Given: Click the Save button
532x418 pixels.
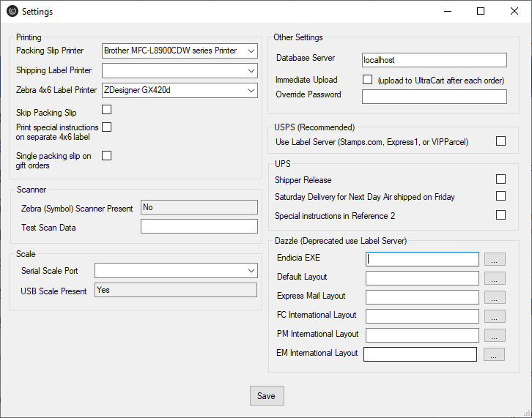Looking at the screenshot, I should 267,395.
